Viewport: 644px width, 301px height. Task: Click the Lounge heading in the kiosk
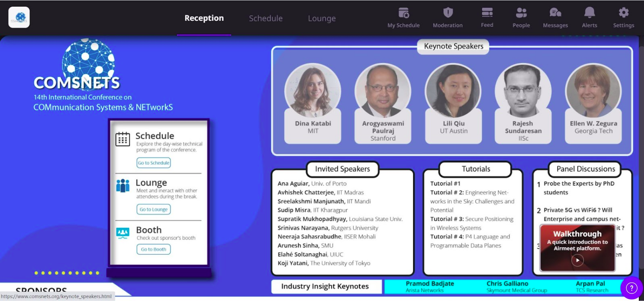point(151,183)
